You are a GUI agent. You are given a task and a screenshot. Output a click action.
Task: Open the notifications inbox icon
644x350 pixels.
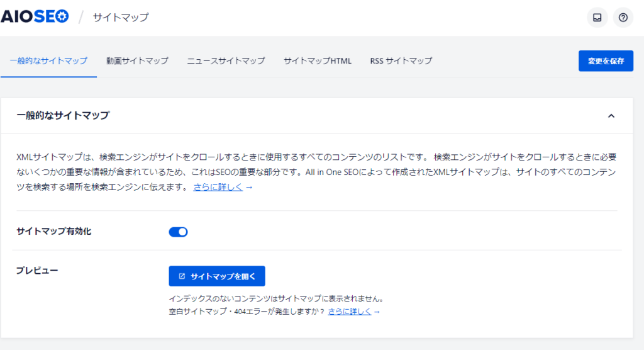tap(597, 18)
